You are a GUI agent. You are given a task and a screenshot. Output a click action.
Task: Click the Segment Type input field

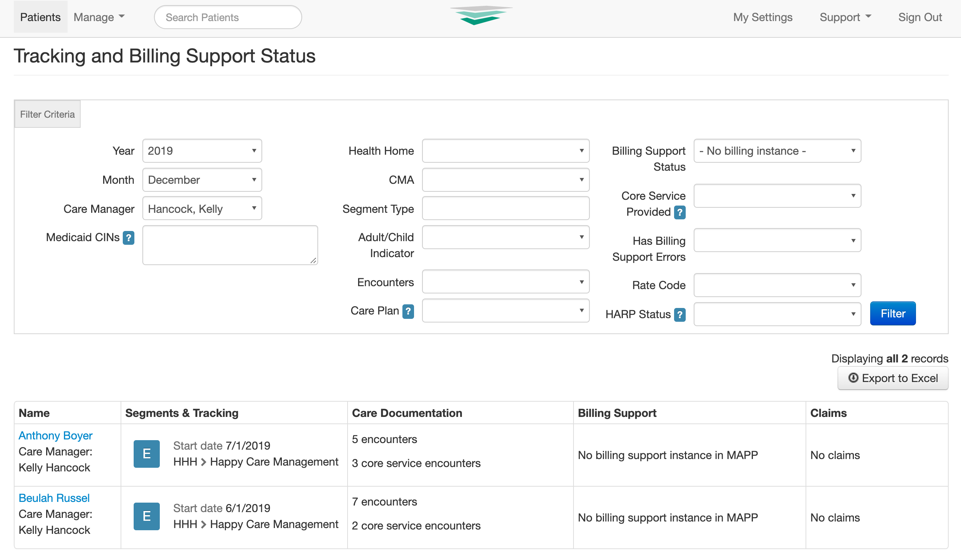coord(506,208)
